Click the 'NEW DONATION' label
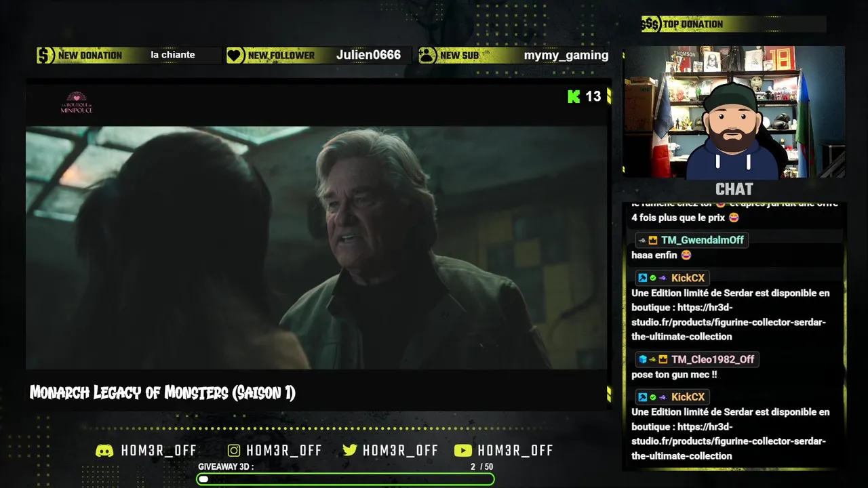This screenshot has height=488, width=868. 90,56
